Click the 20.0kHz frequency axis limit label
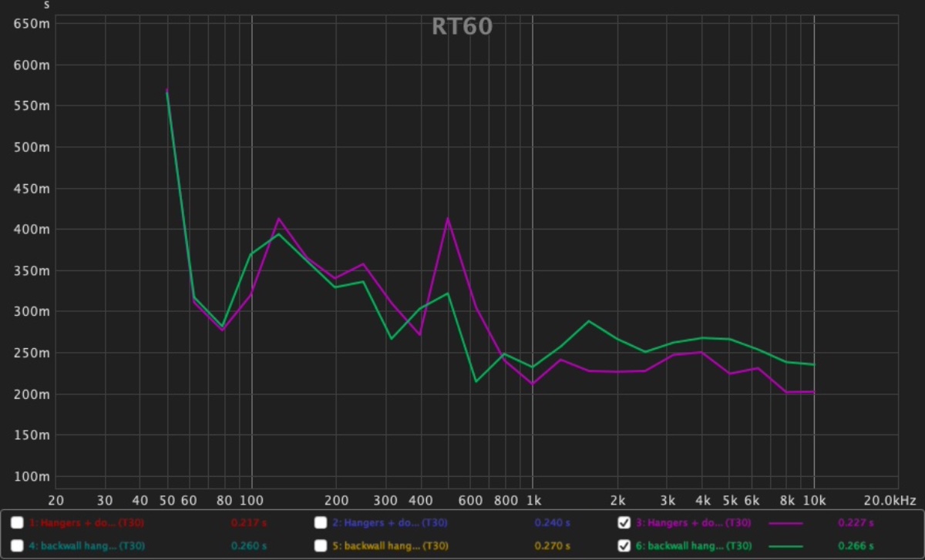 888,500
